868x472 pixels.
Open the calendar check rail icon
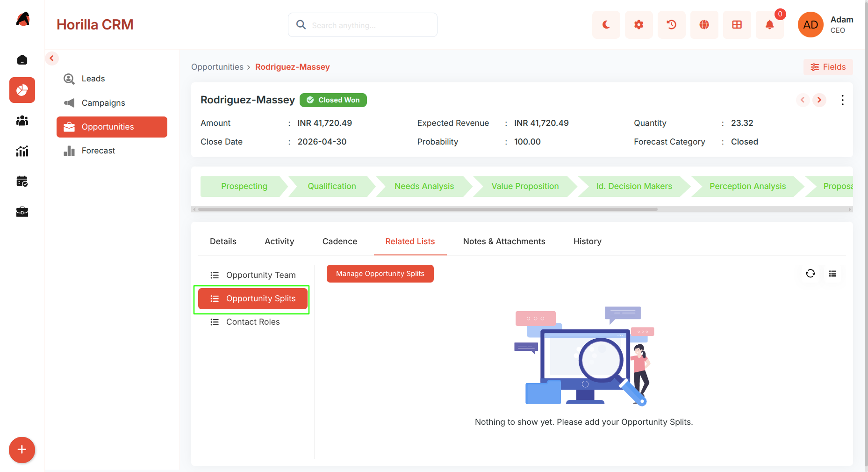[x=22, y=182]
